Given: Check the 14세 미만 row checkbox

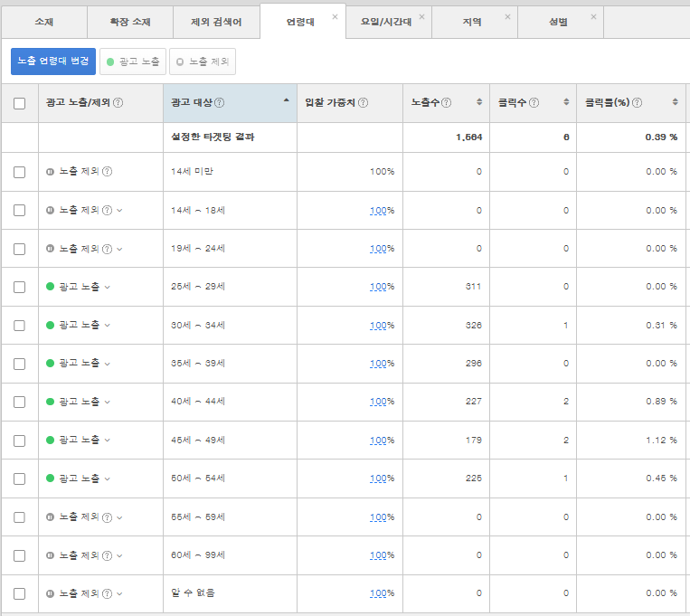Looking at the screenshot, I should (x=19, y=172).
